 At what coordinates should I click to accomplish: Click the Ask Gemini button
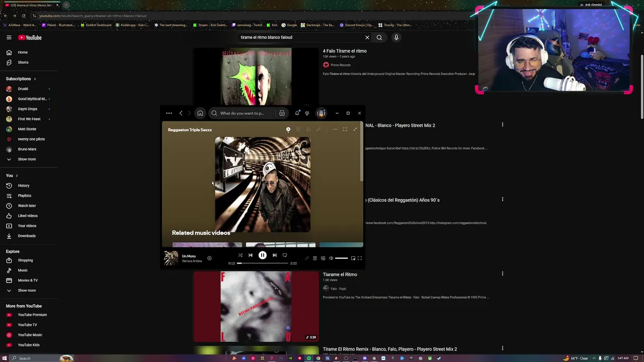pos(591,5)
